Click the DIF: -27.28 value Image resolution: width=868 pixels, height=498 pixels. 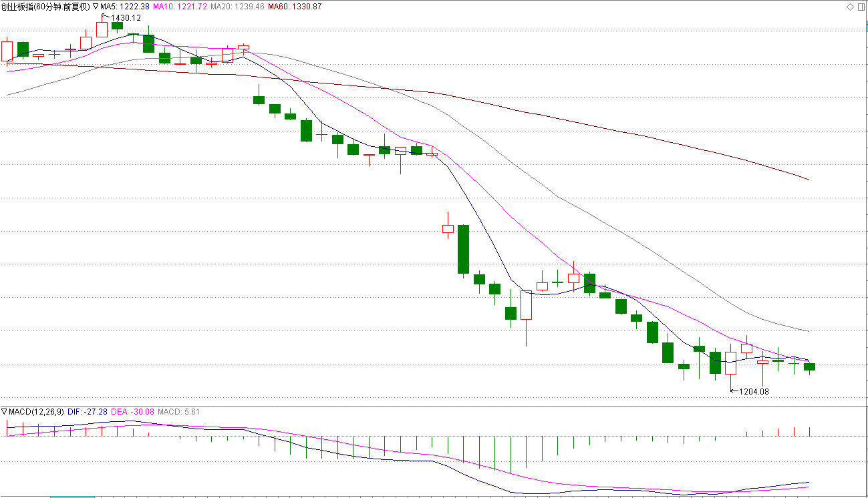pyautogui.click(x=88, y=412)
